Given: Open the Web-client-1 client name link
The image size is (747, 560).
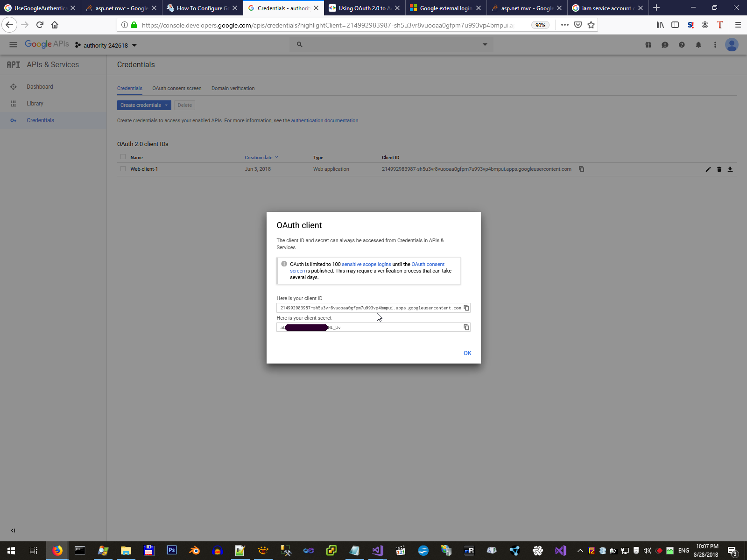Looking at the screenshot, I should coord(144,169).
